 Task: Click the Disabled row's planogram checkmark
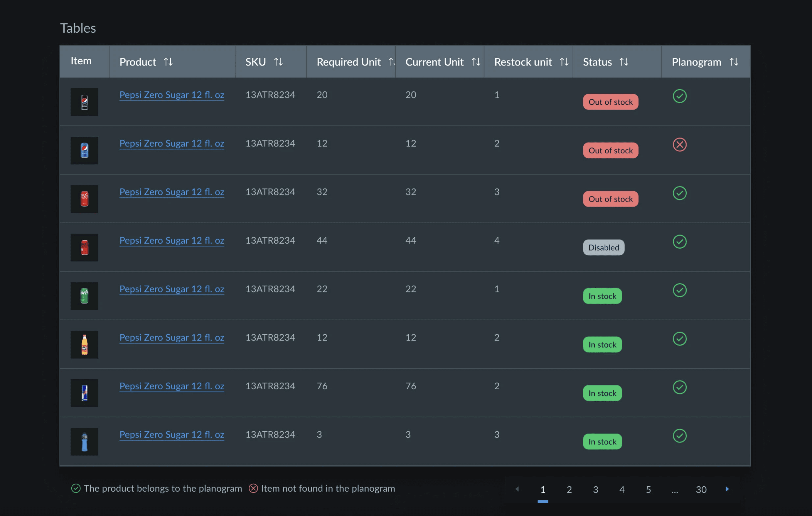[680, 242]
